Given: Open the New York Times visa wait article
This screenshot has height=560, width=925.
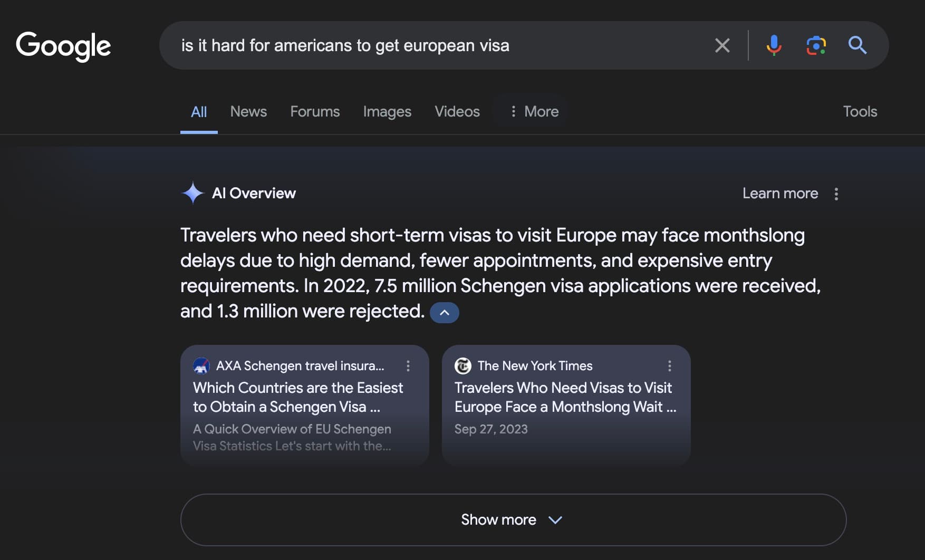Looking at the screenshot, I should tap(563, 397).
